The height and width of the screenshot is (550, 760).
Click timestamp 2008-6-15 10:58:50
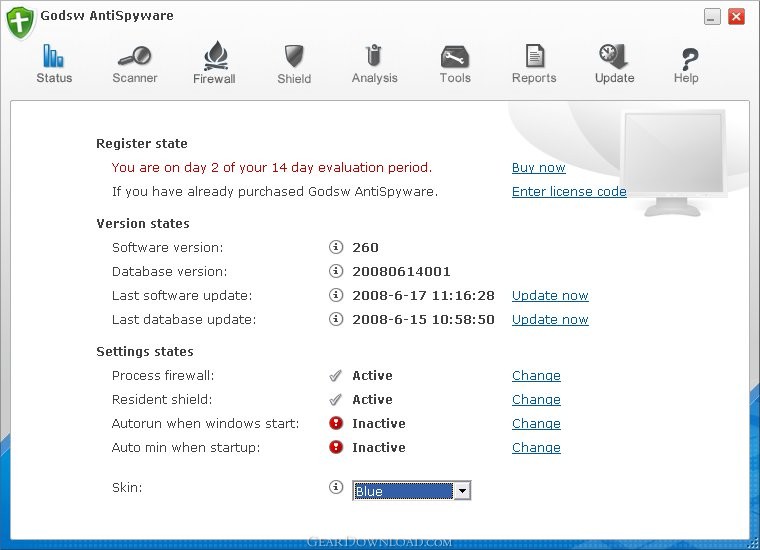click(x=423, y=320)
